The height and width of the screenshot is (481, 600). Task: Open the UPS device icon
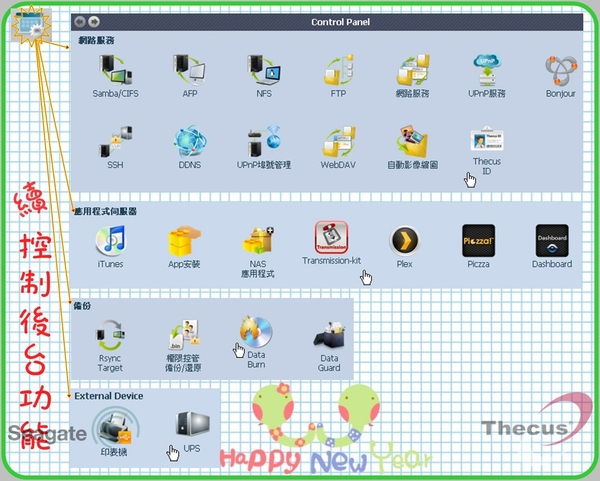pos(192,424)
